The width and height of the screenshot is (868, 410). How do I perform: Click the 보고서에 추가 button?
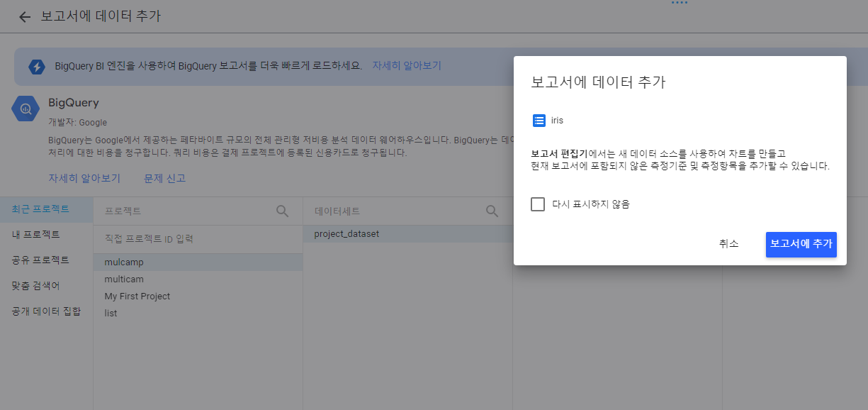tap(801, 244)
